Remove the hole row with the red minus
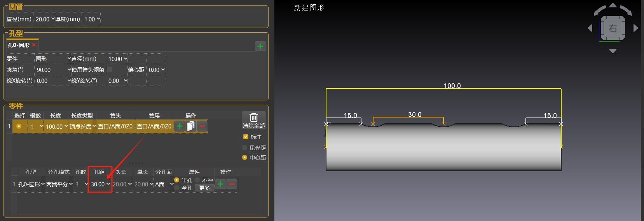 point(232,184)
